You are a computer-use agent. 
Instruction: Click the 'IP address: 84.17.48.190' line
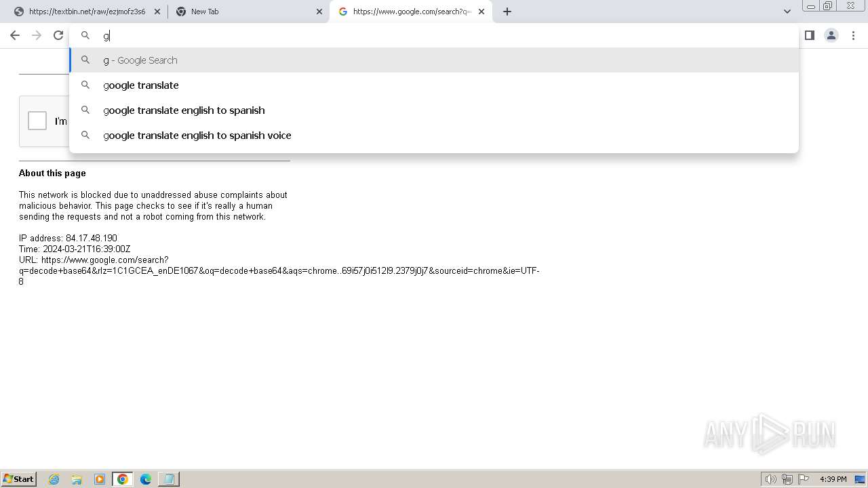tap(68, 239)
